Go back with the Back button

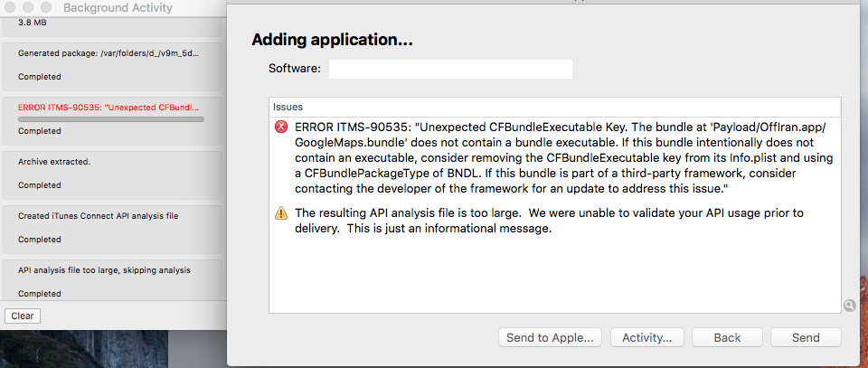tap(727, 337)
